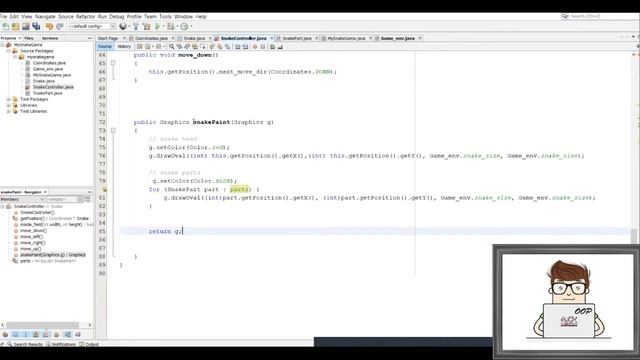Click the Debug Project toolbar icon
640x360 pixels.
click(x=171, y=27)
